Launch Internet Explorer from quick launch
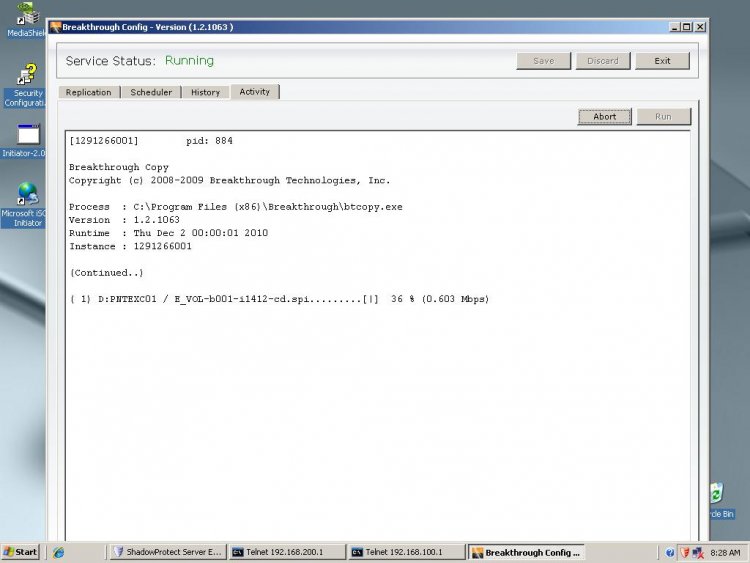Image resolution: width=750 pixels, height=563 pixels. (x=59, y=552)
